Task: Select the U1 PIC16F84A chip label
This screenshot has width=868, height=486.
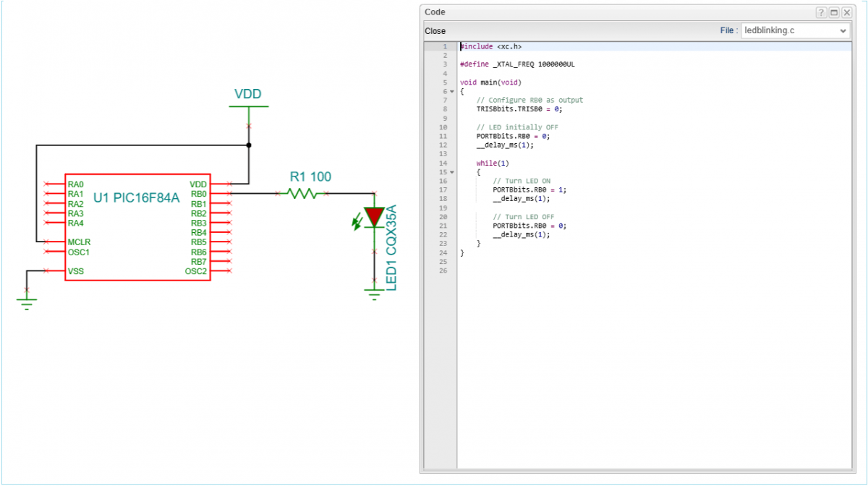Action: pyautogui.click(x=136, y=197)
